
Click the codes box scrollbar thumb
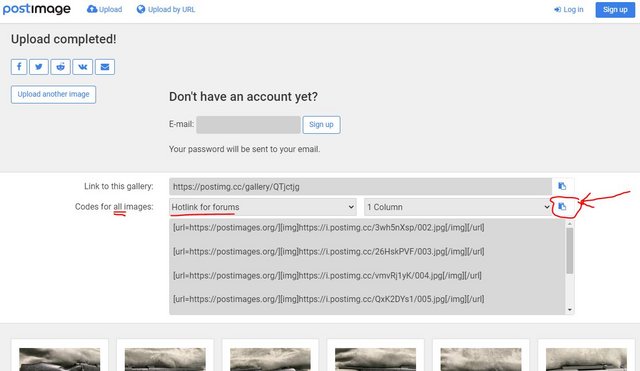[570, 251]
